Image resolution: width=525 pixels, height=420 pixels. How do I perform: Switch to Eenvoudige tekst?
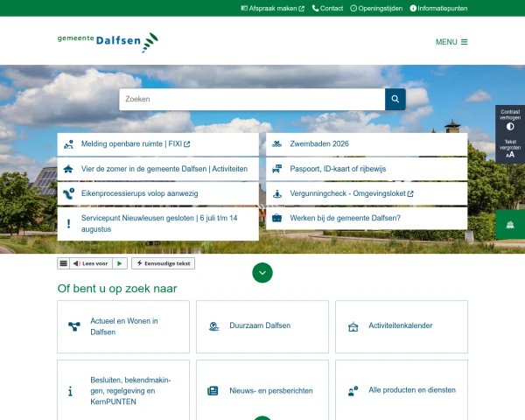point(163,263)
